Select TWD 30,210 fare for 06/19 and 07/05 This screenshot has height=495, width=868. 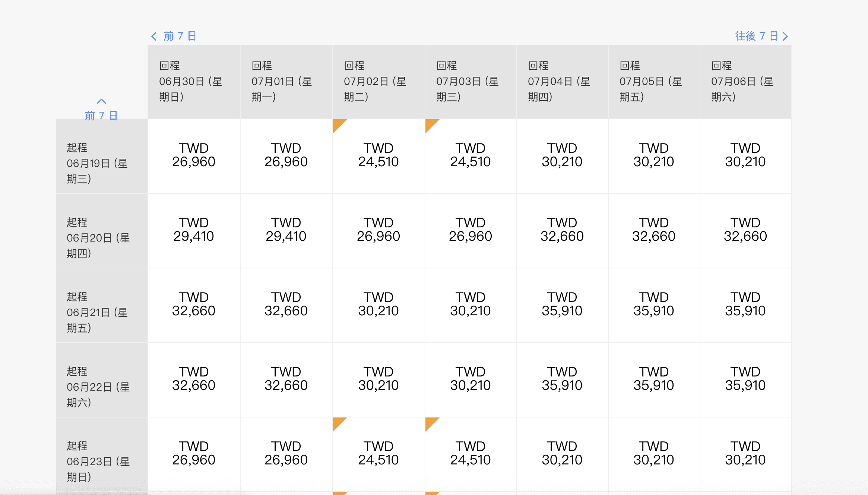tap(654, 156)
